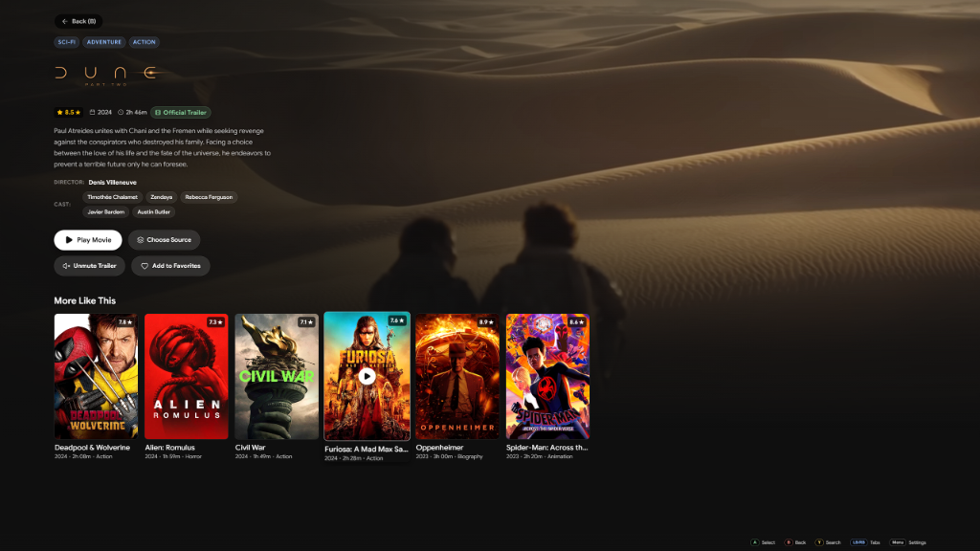The width and height of the screenshot is (980, 551).
Task: Open cast member Timothée Chalamet
Action: coord(113,197)
